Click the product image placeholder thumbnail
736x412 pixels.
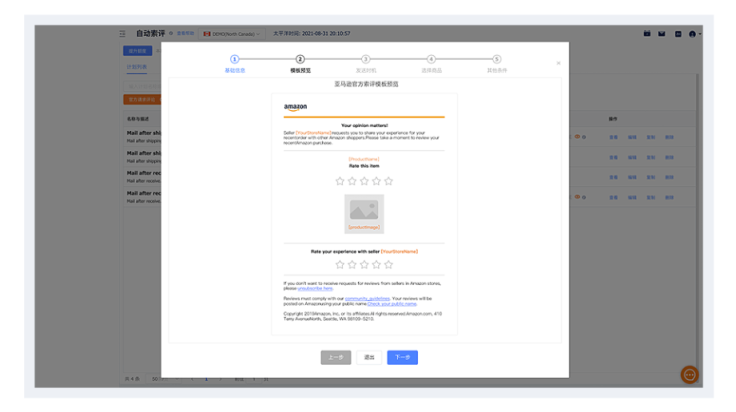364,210
